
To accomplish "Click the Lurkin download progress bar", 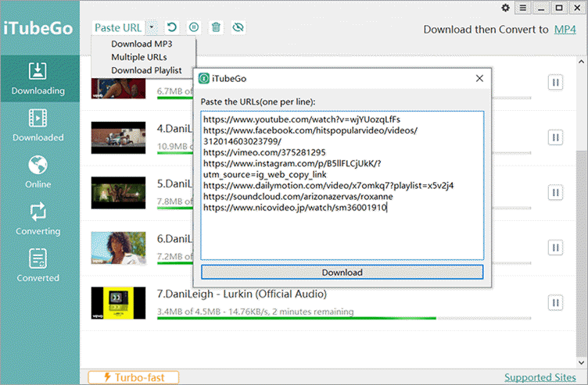I will 344,319.
